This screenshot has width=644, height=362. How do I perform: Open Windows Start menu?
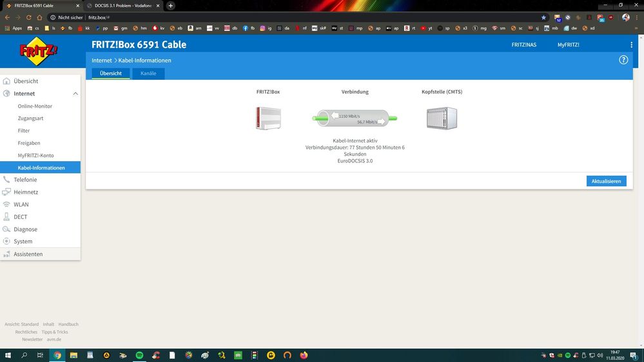coord(8,355)
